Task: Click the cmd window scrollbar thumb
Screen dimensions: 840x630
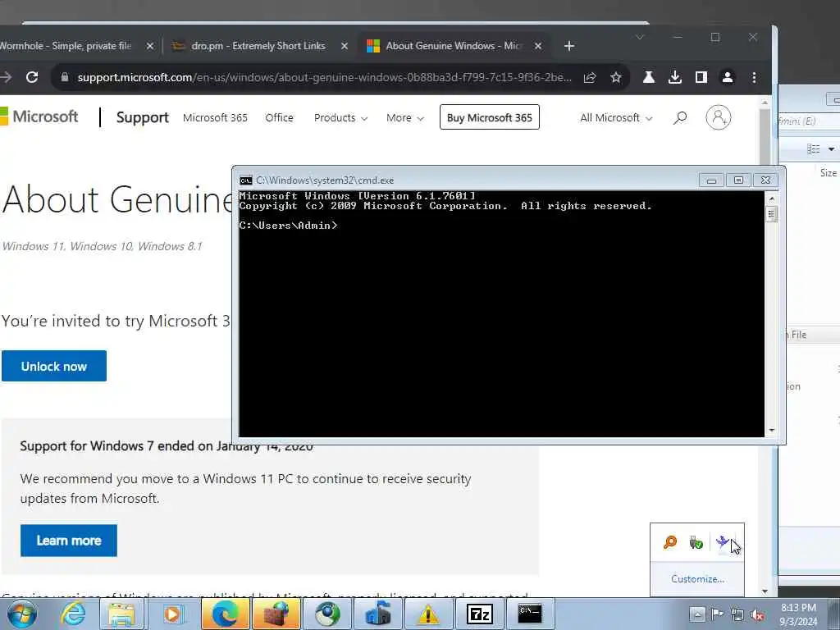Action: click(771, 214)
